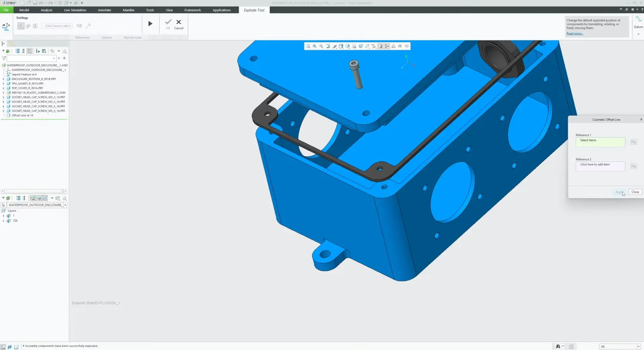Click the perspective view icon

click(x=361, y=46)
